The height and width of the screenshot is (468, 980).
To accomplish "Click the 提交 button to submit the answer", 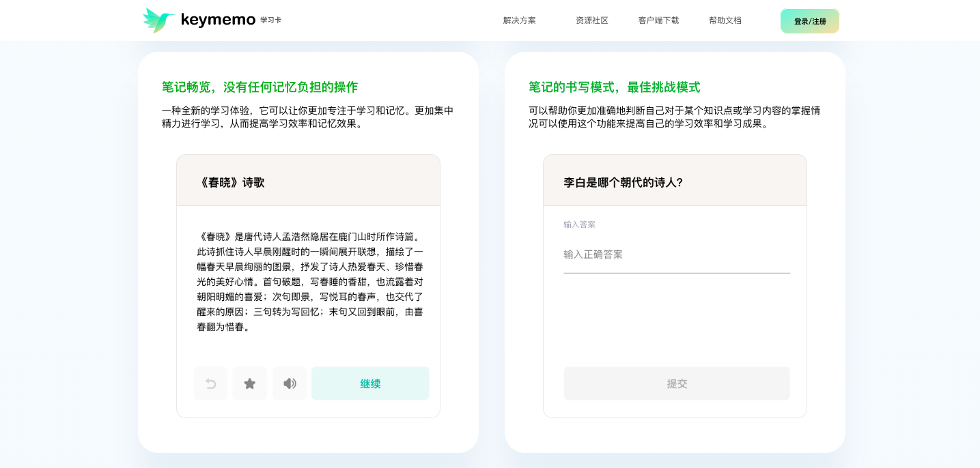I will 676,383.
